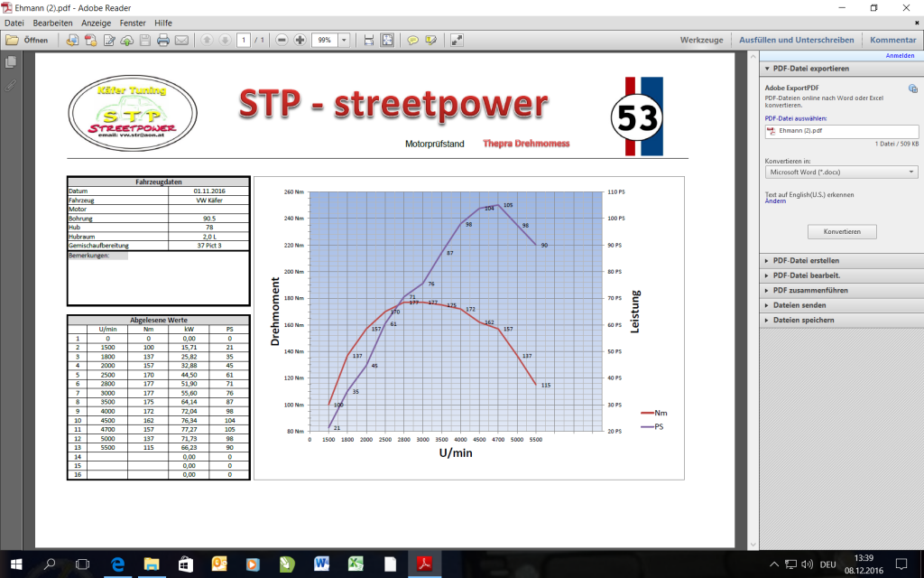Go to previous page arrow
This screenshot has height=578, width=924.
point(207,40)
